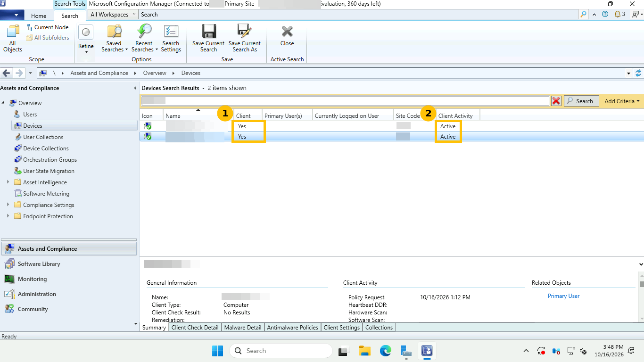The image size is (644, 362).
Task: Open User Collections node
Action: click(43, 137)
